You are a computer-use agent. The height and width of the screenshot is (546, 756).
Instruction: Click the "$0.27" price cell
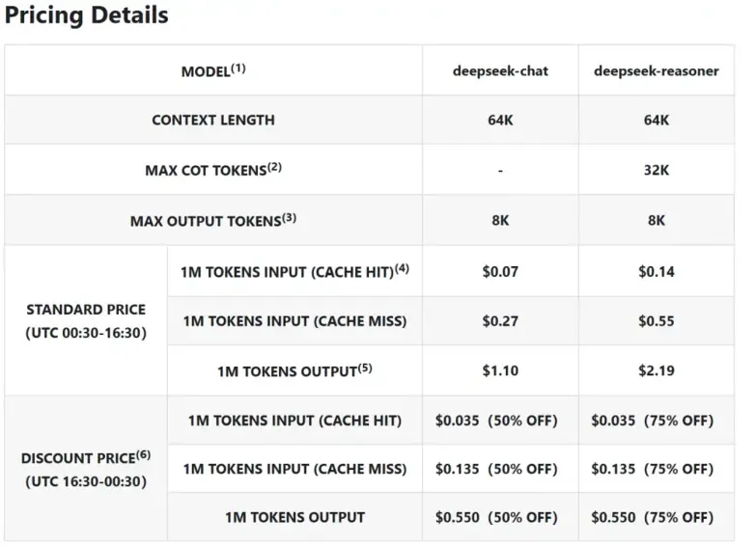(500, 321)
